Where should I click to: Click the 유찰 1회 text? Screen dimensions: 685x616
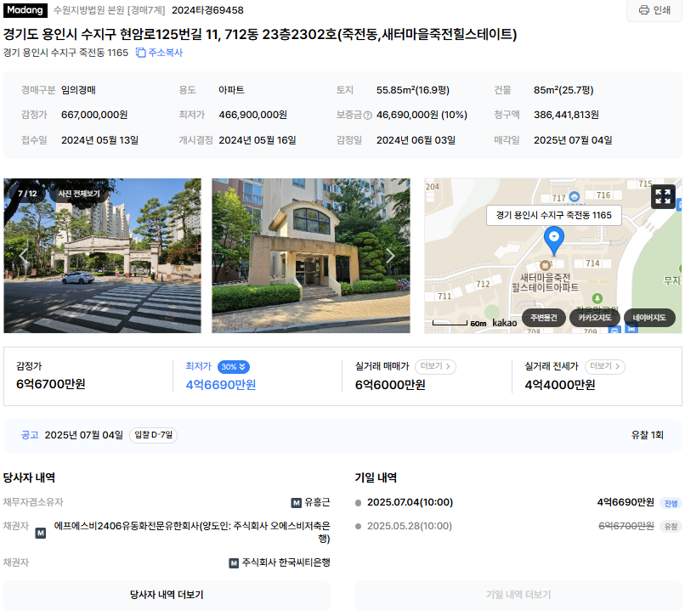pos(648,435)
